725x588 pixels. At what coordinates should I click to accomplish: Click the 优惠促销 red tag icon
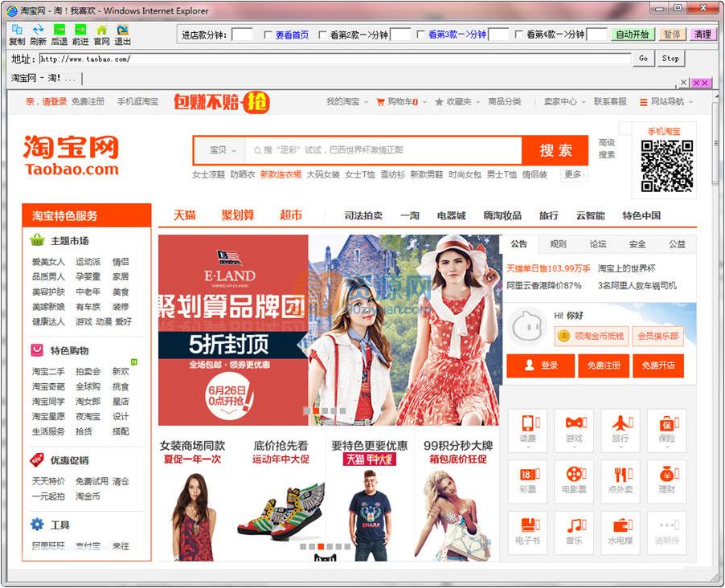click(x=37, y=459)
